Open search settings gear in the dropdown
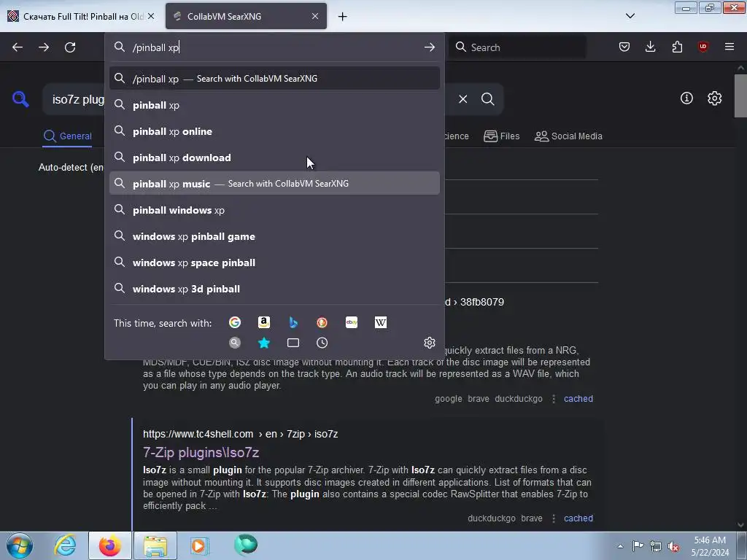The width and height of the screenshot is (747, 560). tap(429, 343)
